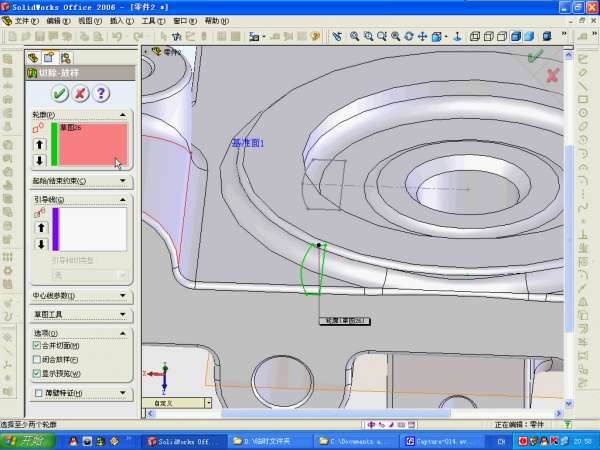The image size is (600, 450).
Task: Click the Standard Views cube icon
Action: 436,37
